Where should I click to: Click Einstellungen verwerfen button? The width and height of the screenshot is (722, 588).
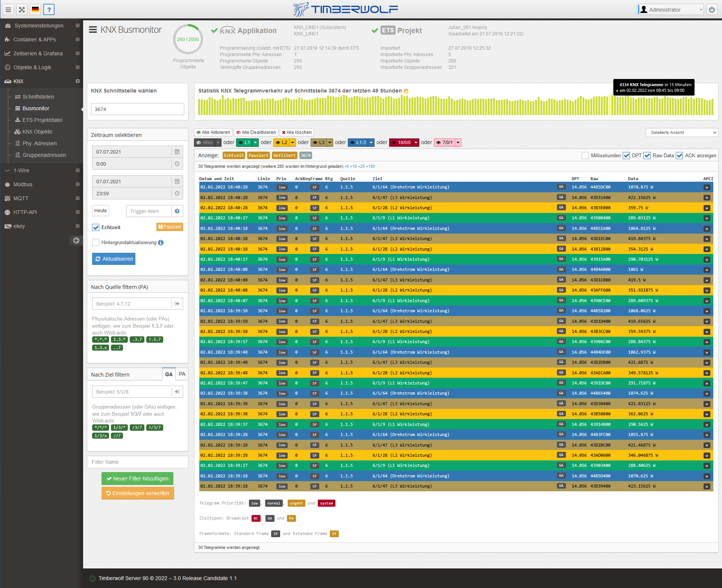point(138,493)
